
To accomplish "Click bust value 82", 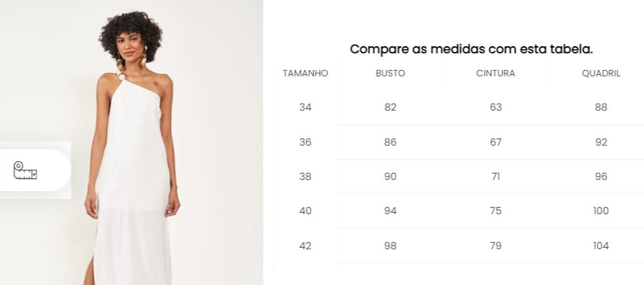I will 390,107.
